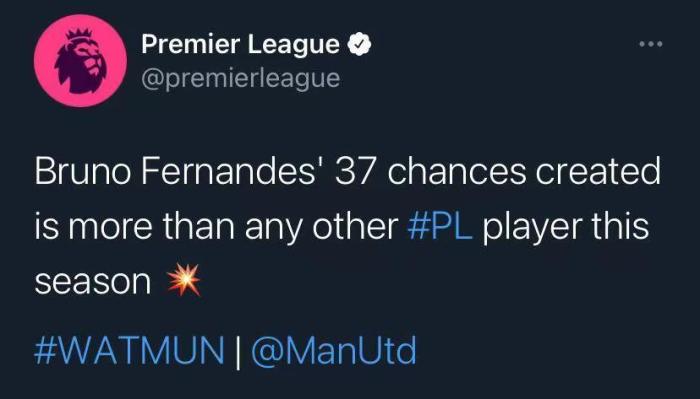Open the @ManUtd mention profile

[x=334, y=350]
